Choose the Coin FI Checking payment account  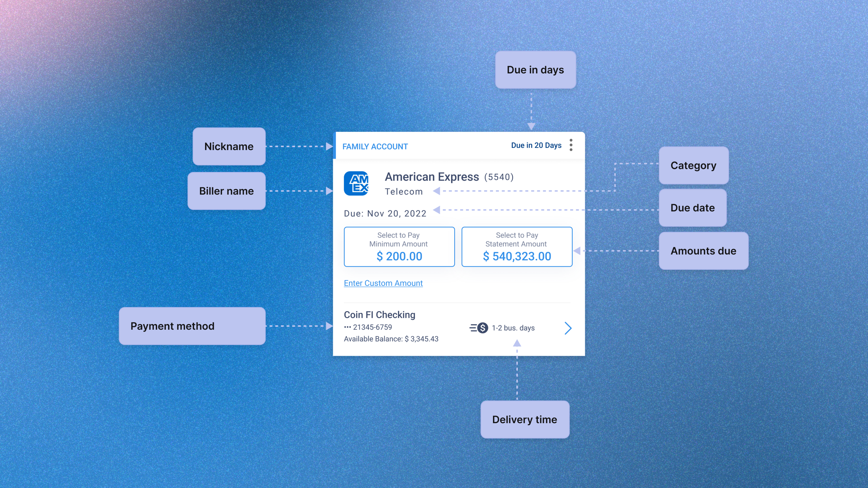click(379, 315)
